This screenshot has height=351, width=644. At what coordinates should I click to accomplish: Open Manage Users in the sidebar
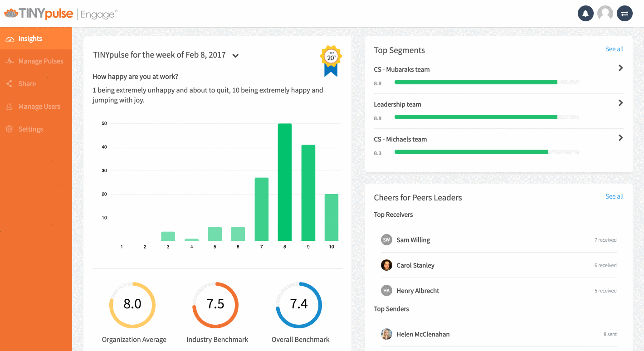(x=36, y=107)
